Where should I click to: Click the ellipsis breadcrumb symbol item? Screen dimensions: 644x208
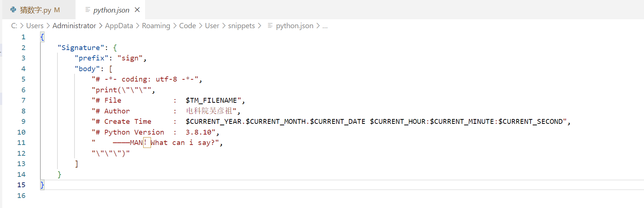pyautogui.click(x=325, y=26)
